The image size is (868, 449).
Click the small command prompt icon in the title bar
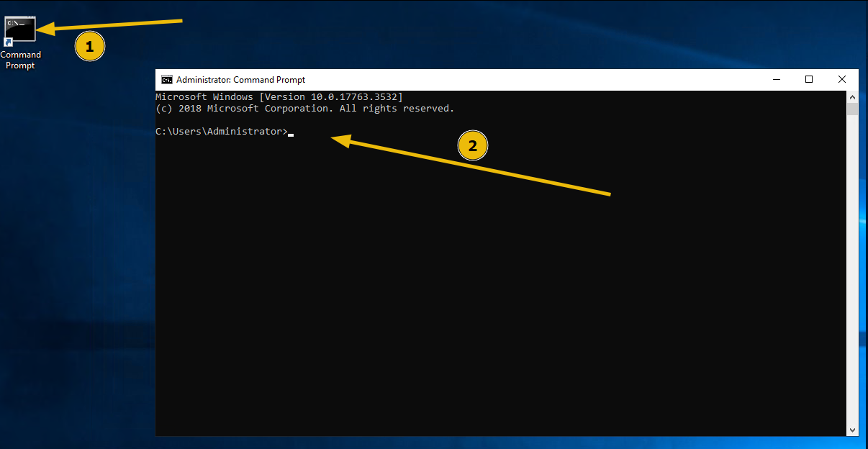tap(167, 80)
